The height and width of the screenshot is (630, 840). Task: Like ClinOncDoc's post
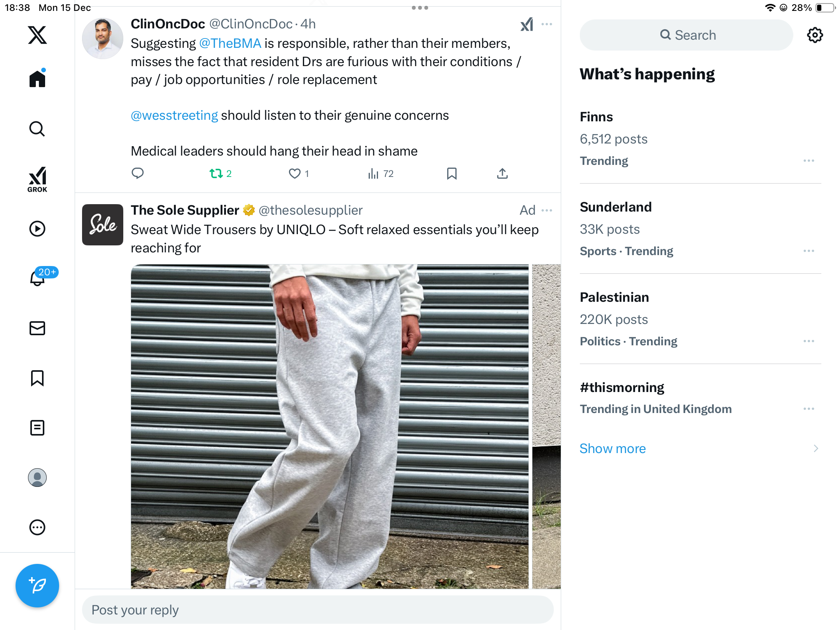click(295, 173)
